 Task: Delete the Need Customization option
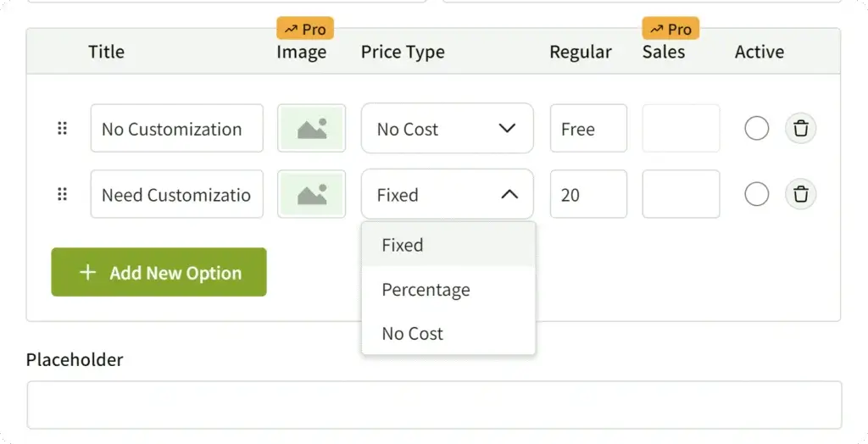[800, 195]
